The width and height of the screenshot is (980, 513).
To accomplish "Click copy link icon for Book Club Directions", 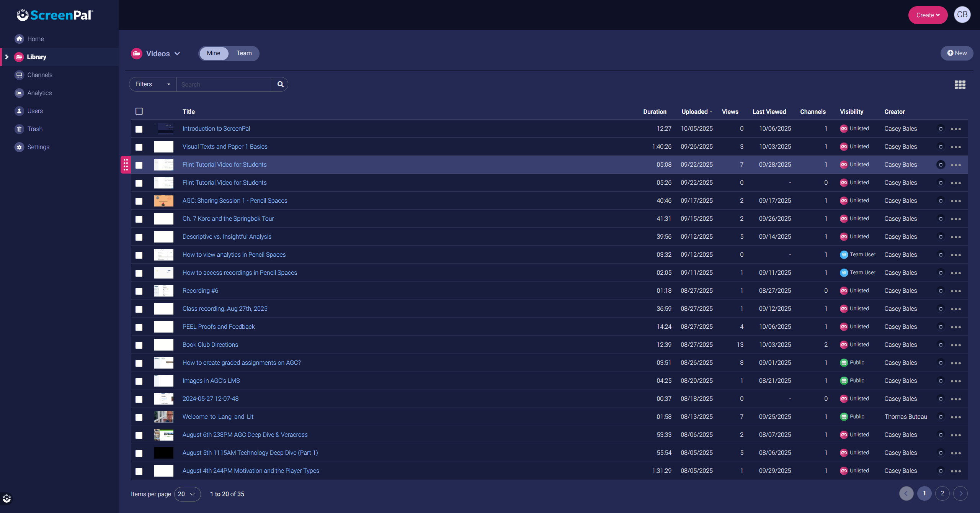I will coord(941,345).
